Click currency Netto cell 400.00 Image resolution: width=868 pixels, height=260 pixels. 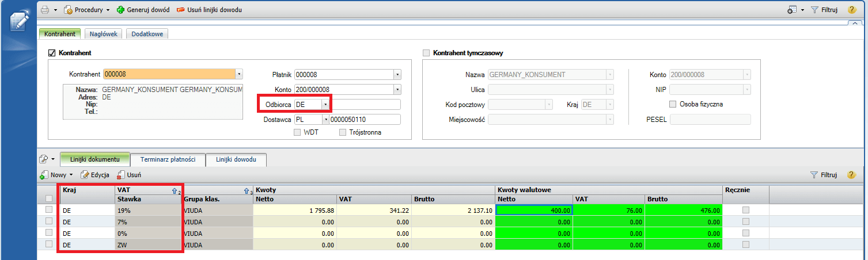pos(534,211)
